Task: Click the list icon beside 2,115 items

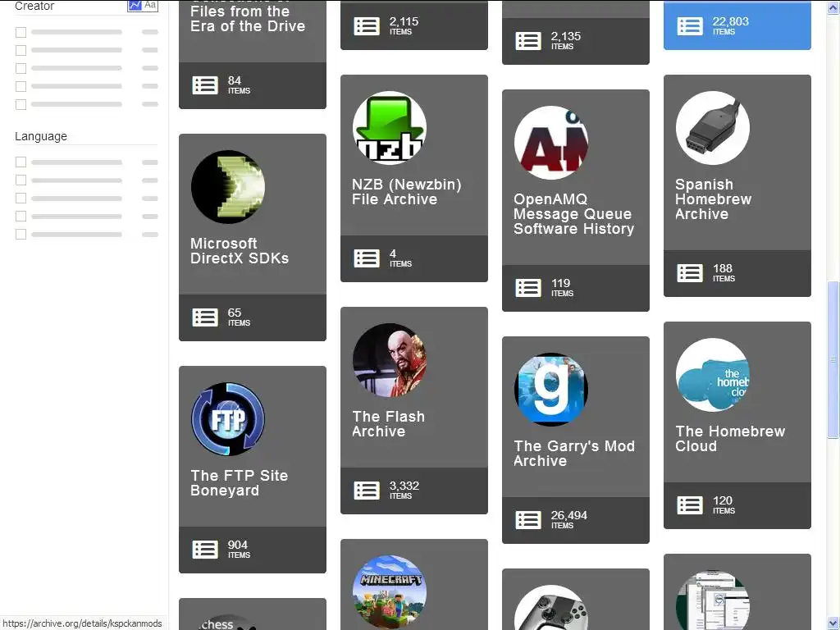Action: tap(367, 26)
